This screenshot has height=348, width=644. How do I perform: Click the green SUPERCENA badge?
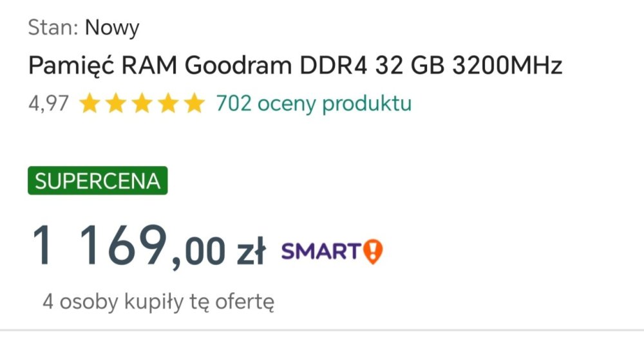97,181
